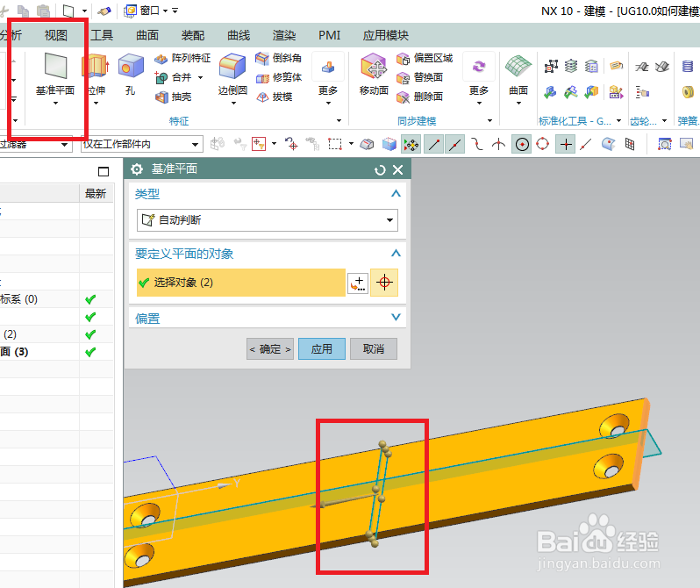Collapse the 要定义平面的对象 section
Screen dimensions: 700x588
coord(396,254)
